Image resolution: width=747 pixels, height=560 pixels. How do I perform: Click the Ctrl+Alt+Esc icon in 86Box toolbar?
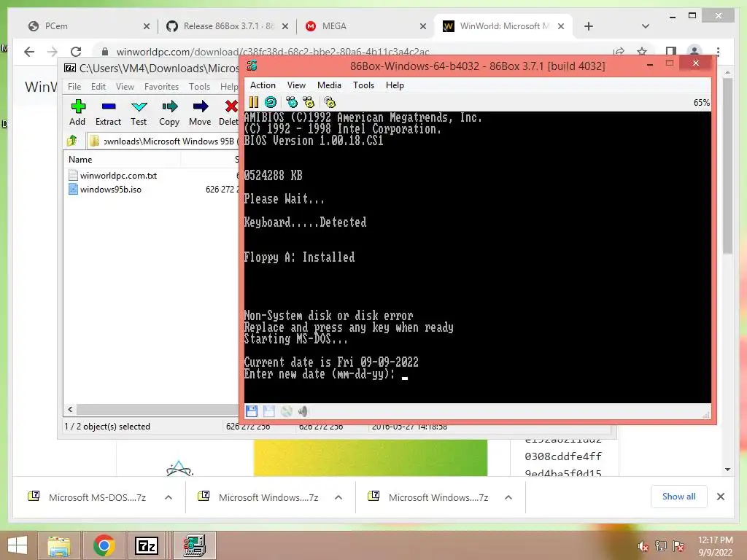[x=309, y=102]
